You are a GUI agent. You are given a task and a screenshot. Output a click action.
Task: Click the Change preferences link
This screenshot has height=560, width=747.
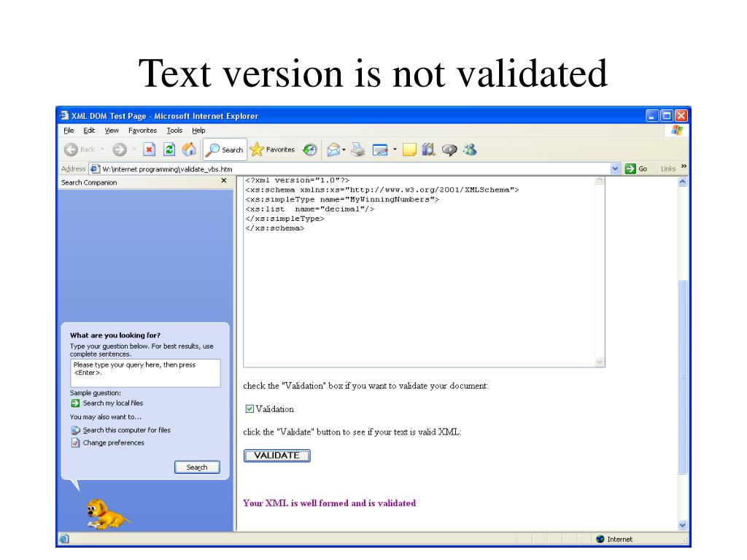point(113,443)
